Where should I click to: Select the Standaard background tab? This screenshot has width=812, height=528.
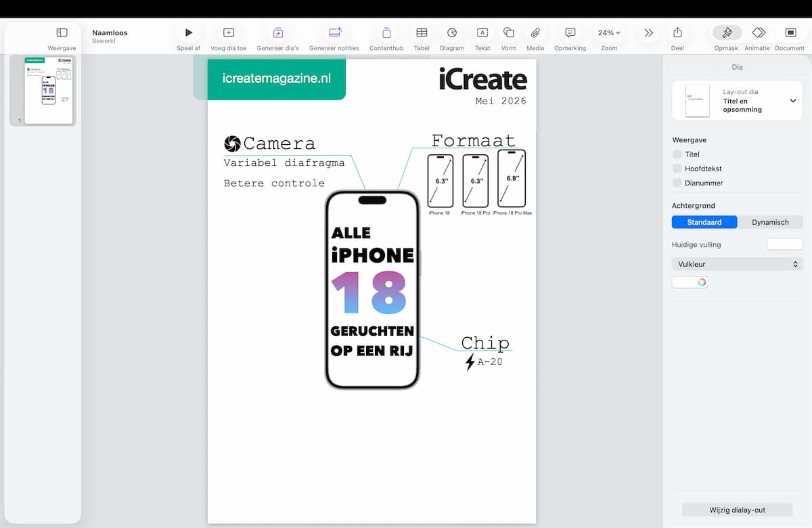(x=704, y=222)
